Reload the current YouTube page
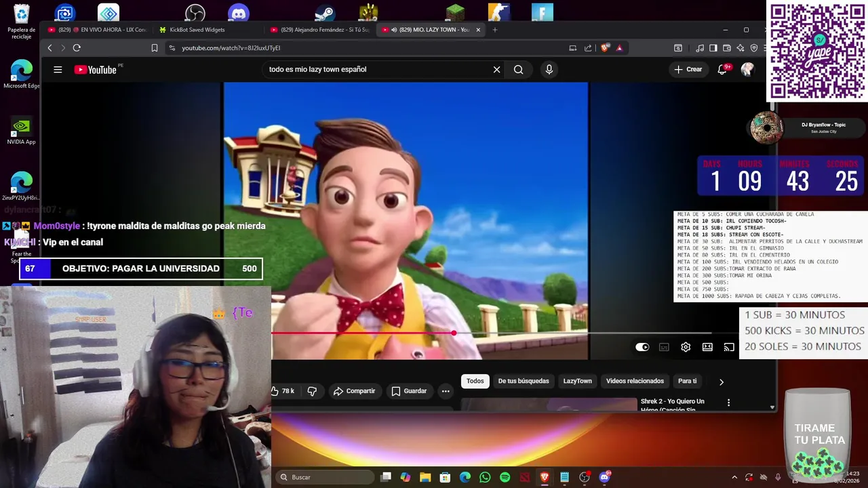868x488 pixels. 77,47
